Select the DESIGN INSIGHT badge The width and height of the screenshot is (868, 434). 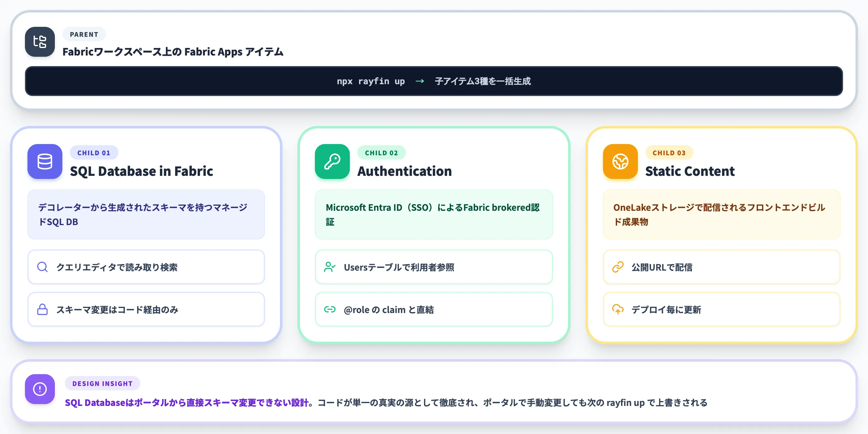103,383
